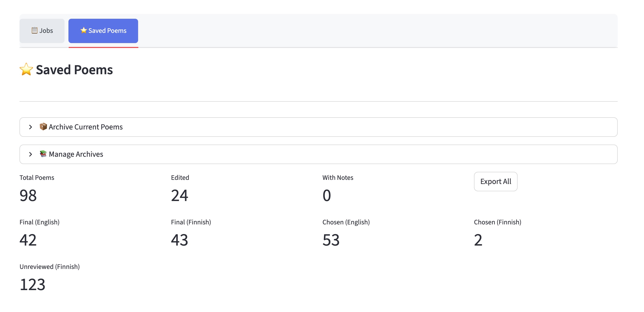Switch to the Jobs tab
This screenshot has height=312, width=644.
tap(42, 31)
